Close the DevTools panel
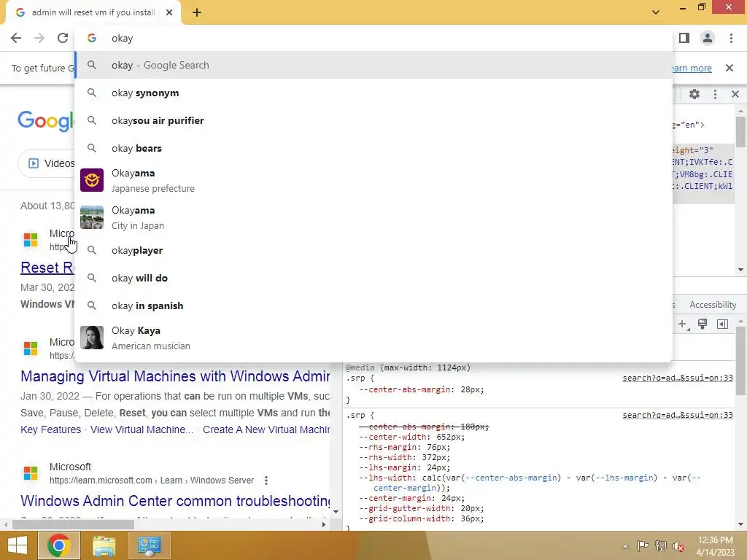Screen dimensions: 747x560 (x=735, y=94)
